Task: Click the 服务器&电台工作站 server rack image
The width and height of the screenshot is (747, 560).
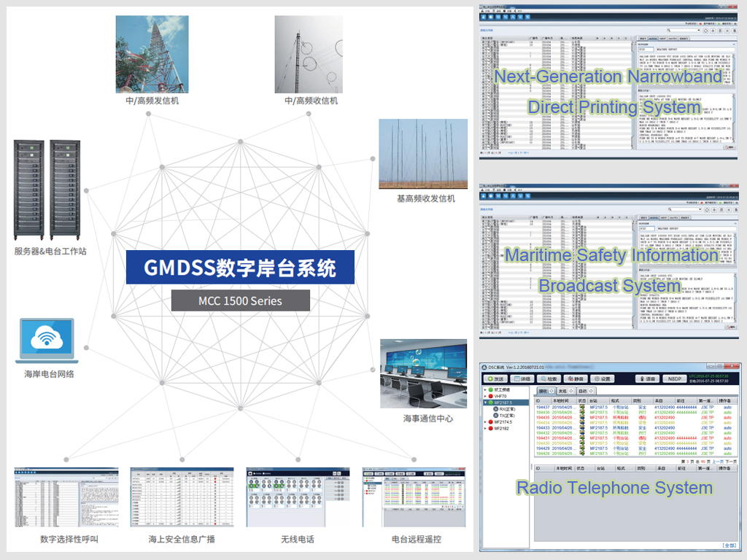Action: pyautogui.click(x=47, y=190)
